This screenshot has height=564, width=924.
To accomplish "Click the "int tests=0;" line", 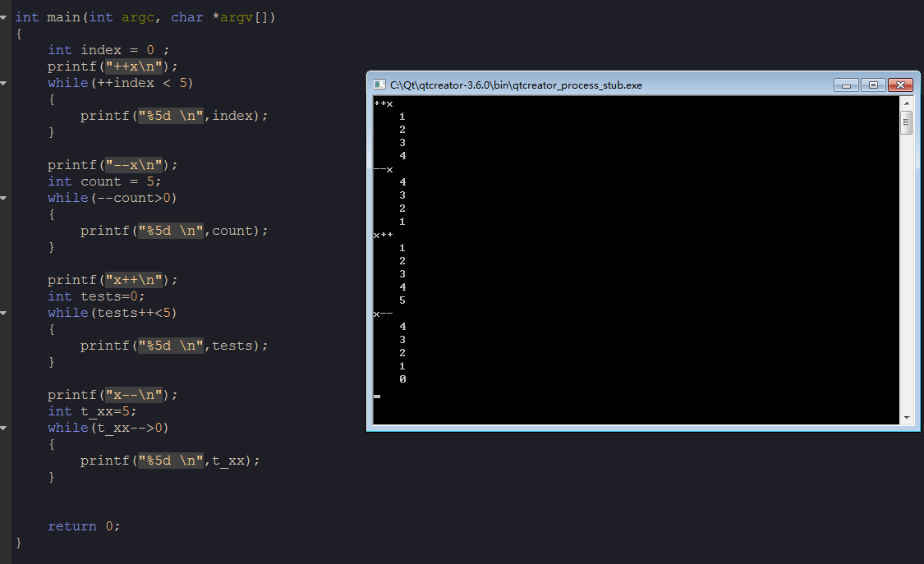I will click(x=96, y=296).
